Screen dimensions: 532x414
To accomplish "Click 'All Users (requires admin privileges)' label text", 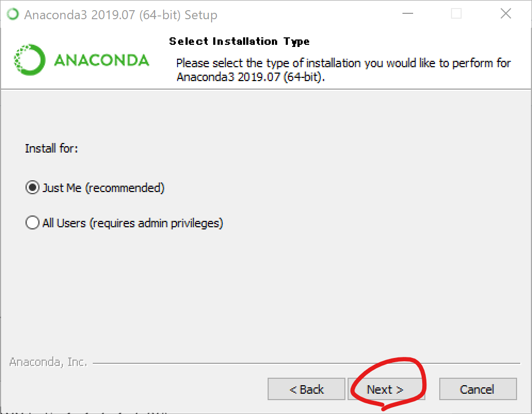I will coord(133,223).
